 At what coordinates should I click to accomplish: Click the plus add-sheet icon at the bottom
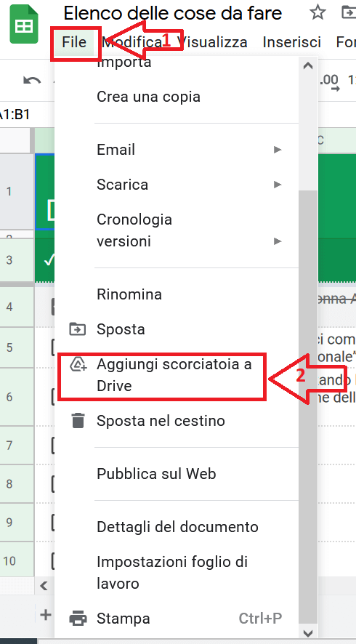pos(46,615)
